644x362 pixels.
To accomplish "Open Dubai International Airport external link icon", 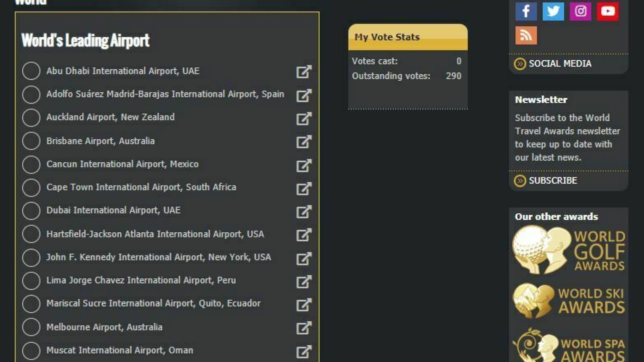I will 304,212.
